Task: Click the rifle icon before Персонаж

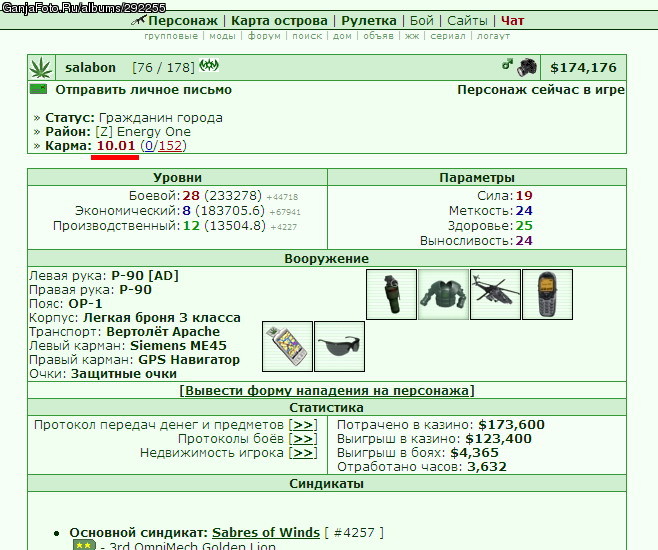Action: pyautogui.click(x=138, y=20)
